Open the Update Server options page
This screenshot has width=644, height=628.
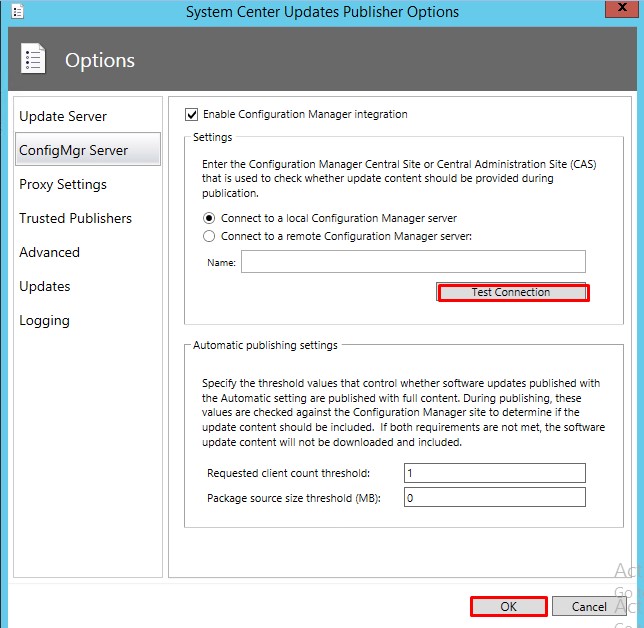63,116
